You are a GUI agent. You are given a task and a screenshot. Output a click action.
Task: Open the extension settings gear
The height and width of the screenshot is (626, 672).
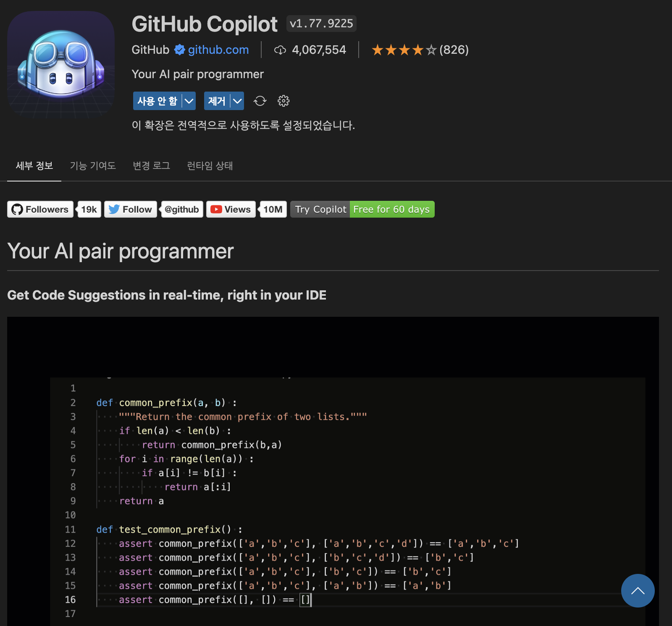(x=283, y=101)
